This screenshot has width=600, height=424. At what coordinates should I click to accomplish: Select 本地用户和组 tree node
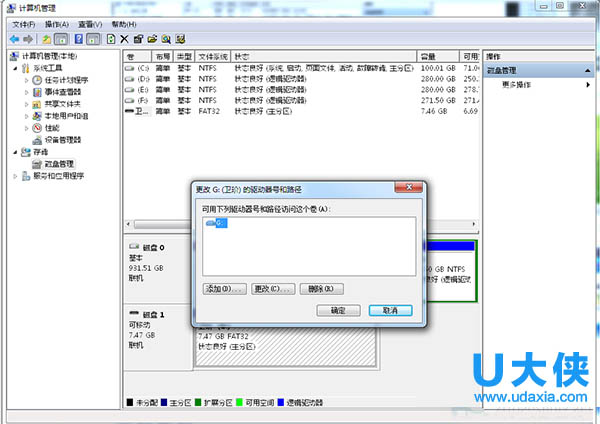(67, 116)
